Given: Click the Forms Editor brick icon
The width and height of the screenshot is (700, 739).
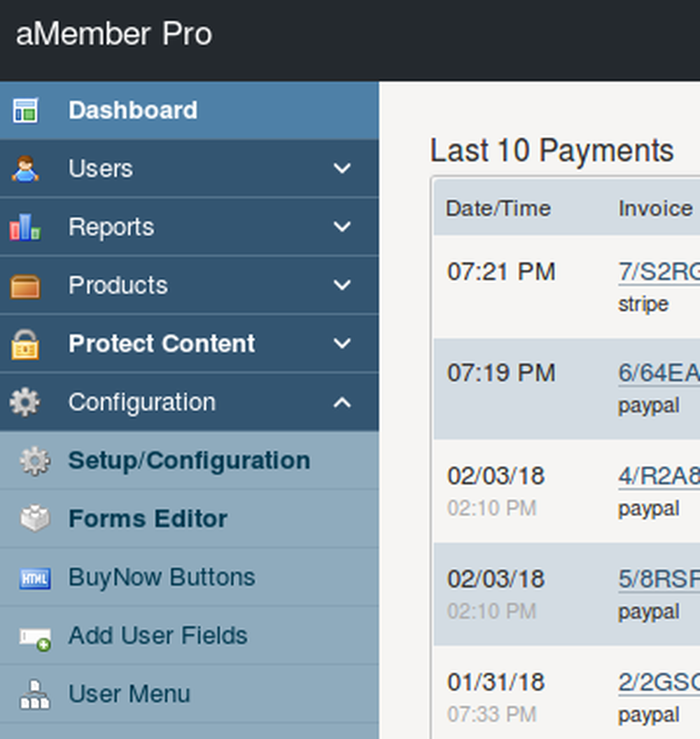Looking at the screenshot, I should (35, 519).
